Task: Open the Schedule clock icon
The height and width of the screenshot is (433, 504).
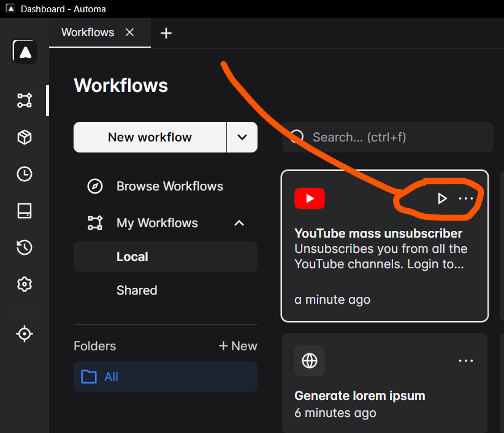Action: click(x=25, y=174)
